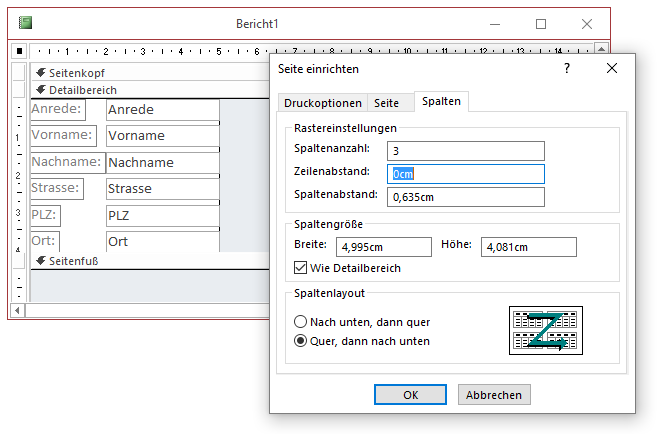Viewport: 659px width, 434px height.
Task: Select Nach unten, dann quer option
Action: point(300,322)
